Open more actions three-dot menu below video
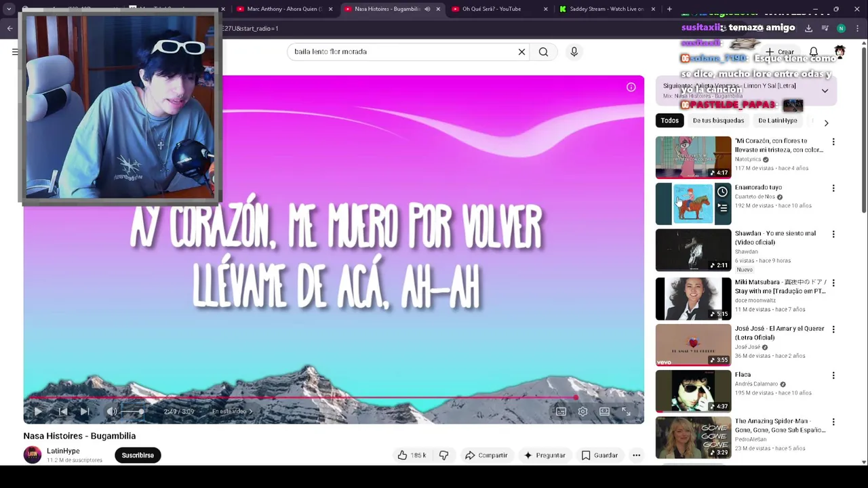 pos(636,455)
